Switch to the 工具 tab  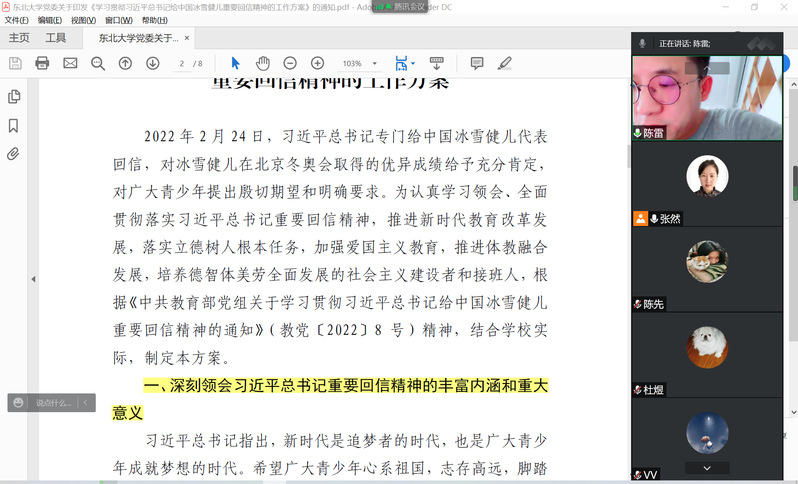click(x=56, y=38)
